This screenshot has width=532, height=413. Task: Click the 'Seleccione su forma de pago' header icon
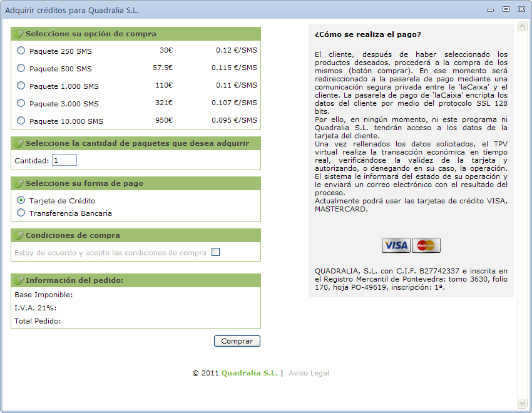pyautogui.click(x=19, y=184)
